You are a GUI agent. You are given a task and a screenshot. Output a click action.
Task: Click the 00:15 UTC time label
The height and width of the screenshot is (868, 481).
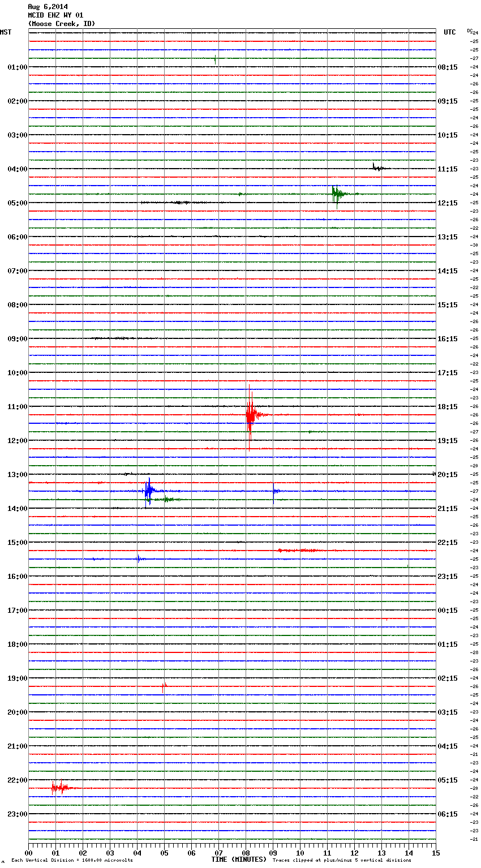(448, 611)
